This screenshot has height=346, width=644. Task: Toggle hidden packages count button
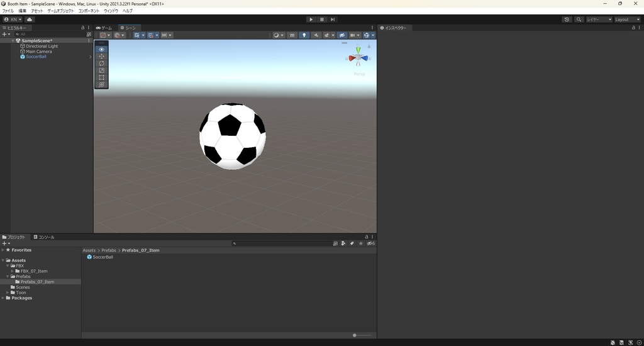[x=370, y=243]
